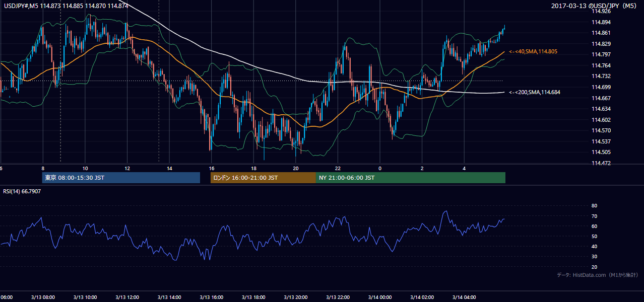Click the 114.602 price axis label

pos(600,120)
